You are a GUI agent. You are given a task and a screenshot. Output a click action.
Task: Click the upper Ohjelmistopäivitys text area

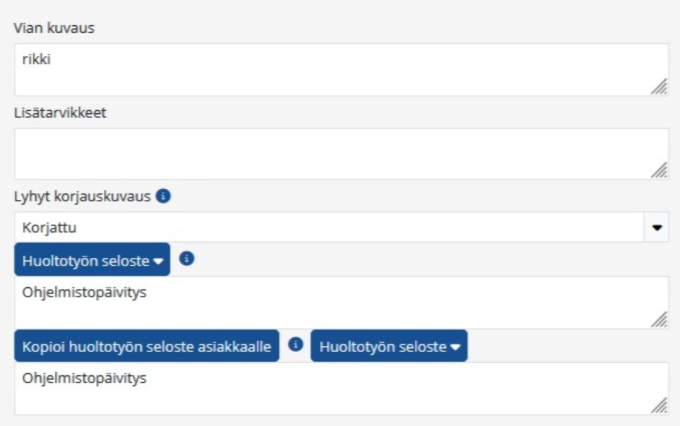(x=340, y=303)
